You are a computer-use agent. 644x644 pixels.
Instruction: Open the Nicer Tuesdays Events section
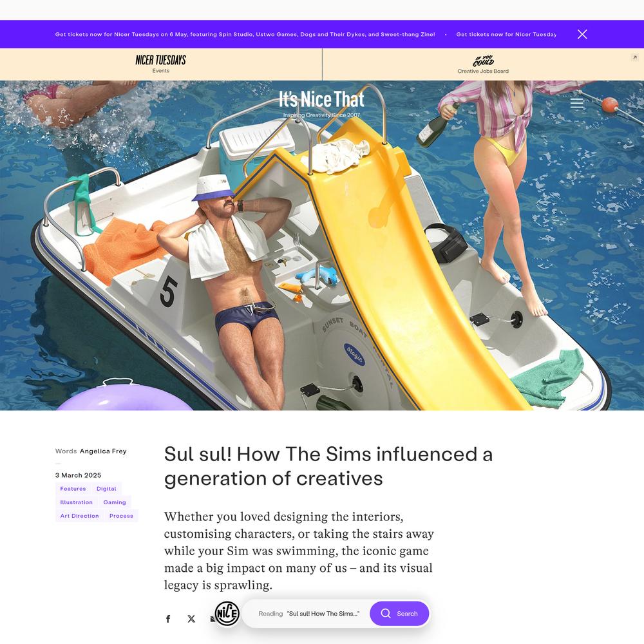coord(160,64)
